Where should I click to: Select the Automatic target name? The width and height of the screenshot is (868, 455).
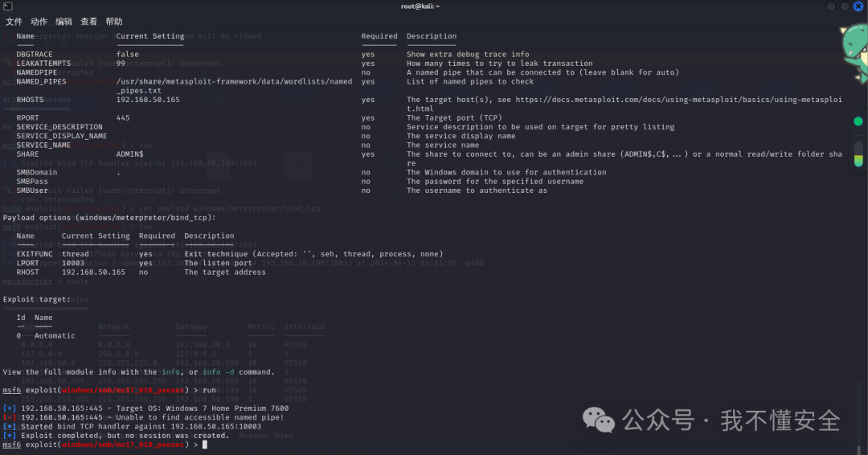(x=55, y=335)
